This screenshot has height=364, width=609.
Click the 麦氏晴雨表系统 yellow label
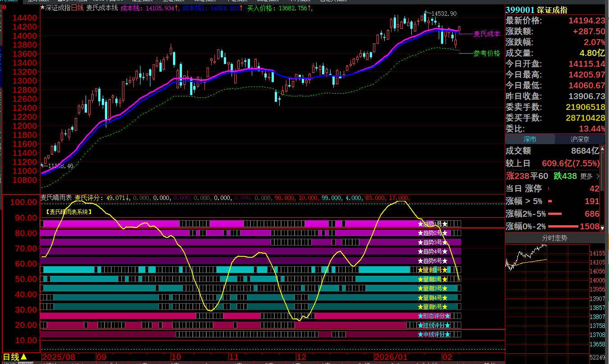[68, 211]
